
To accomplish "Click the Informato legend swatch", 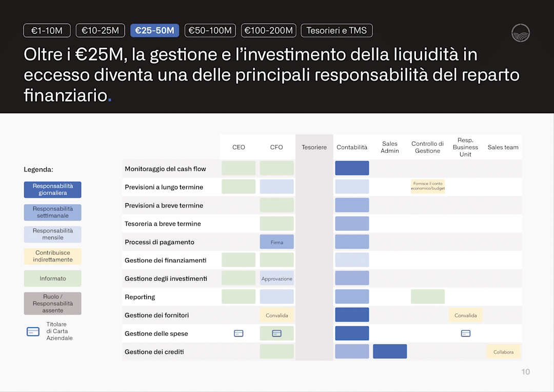I will tap(53, 279).
